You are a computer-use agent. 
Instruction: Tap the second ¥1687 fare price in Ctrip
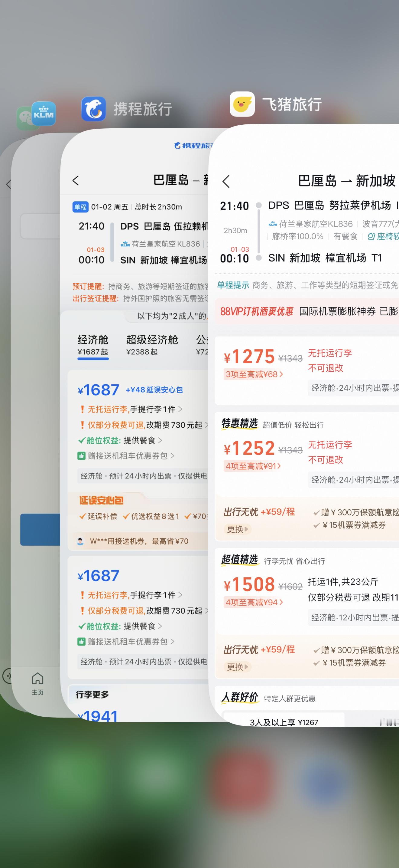pos(98,576)
